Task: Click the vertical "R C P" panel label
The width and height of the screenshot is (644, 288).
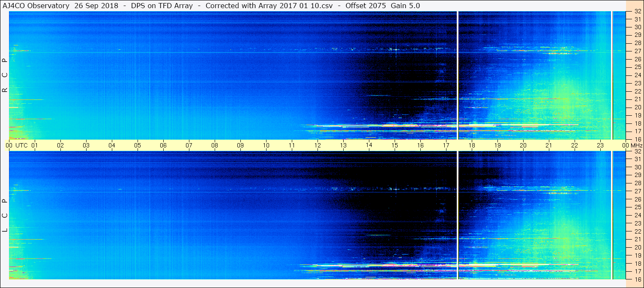Action: tap(5, 75)
